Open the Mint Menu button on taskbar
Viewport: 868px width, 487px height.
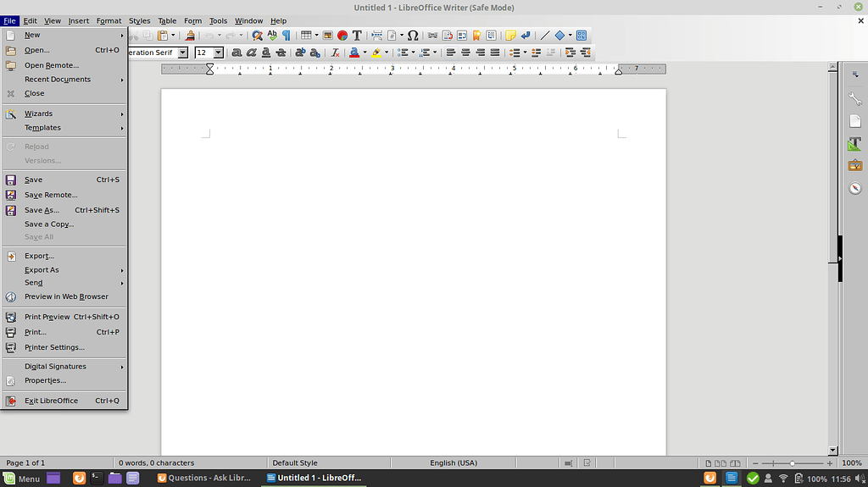pyautogui.click(x=22, y=479)
